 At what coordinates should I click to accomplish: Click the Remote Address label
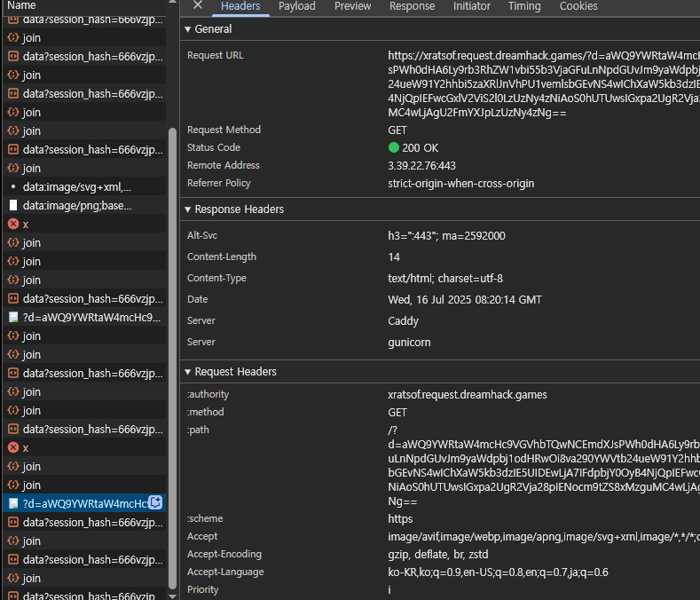224,165
